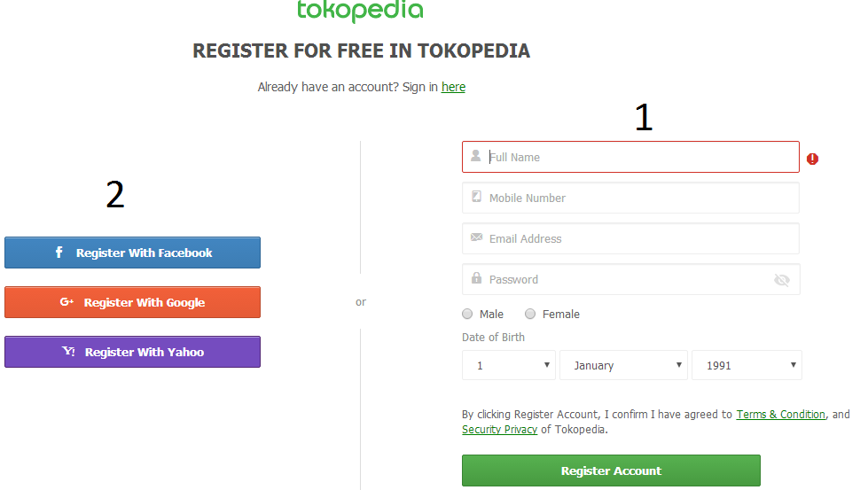This screenshot has height=490, width=868.
Task: Click the red error icon beside Full Name
Action: (812, 159)
